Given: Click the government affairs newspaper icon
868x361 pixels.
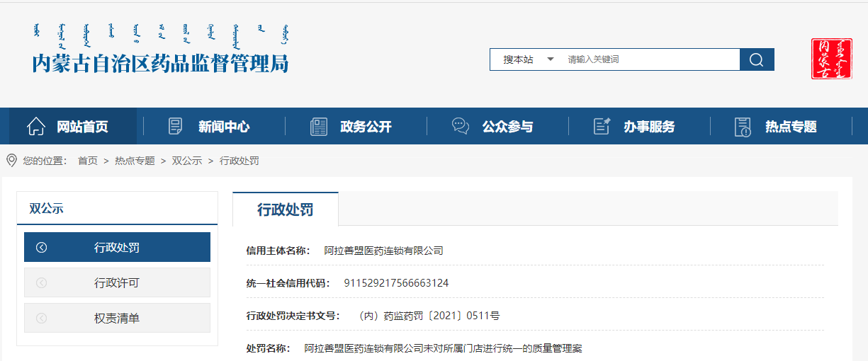Looking at the screenshot, I should pos(319,127).
